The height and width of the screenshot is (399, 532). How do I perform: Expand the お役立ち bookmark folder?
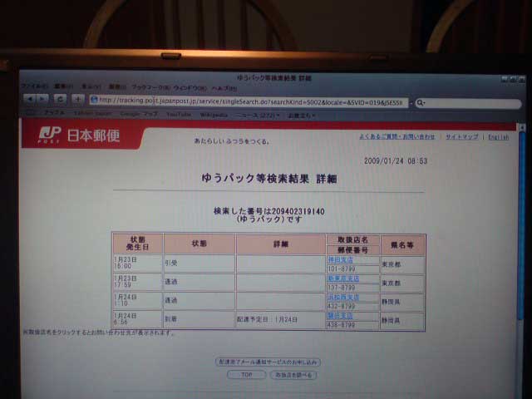[x=301, y=116]
